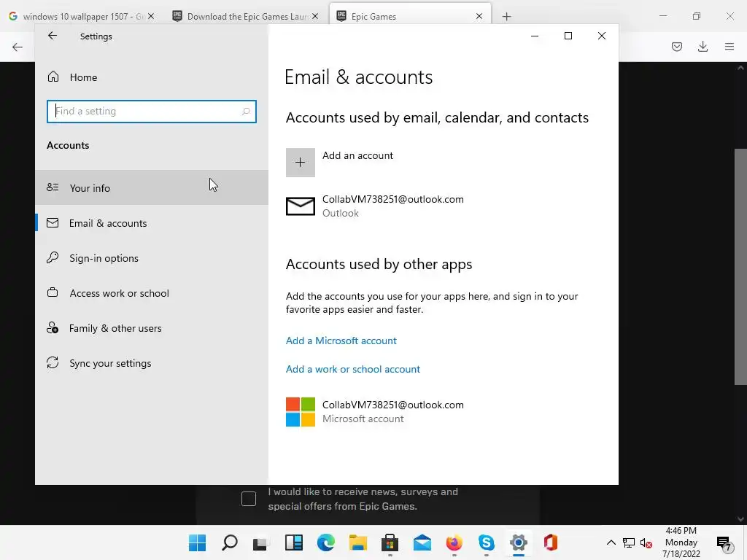Close the Settings window

(602, 36)
